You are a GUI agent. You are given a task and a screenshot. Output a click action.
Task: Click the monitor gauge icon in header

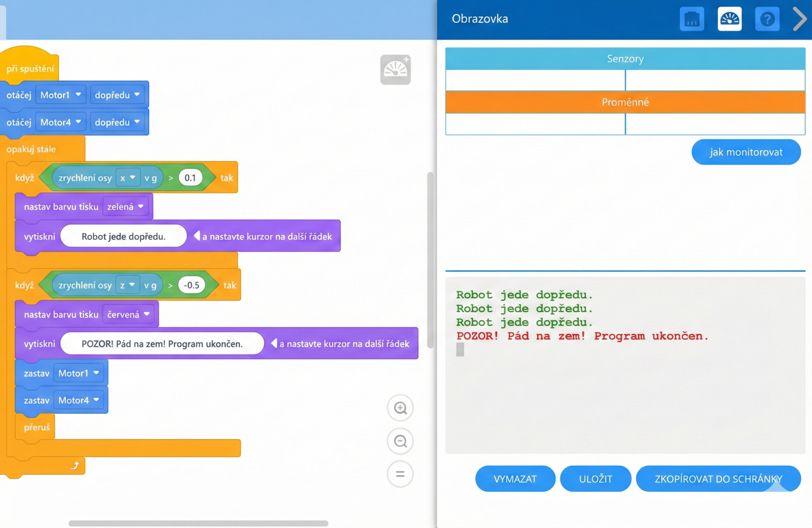coord(729,19)
